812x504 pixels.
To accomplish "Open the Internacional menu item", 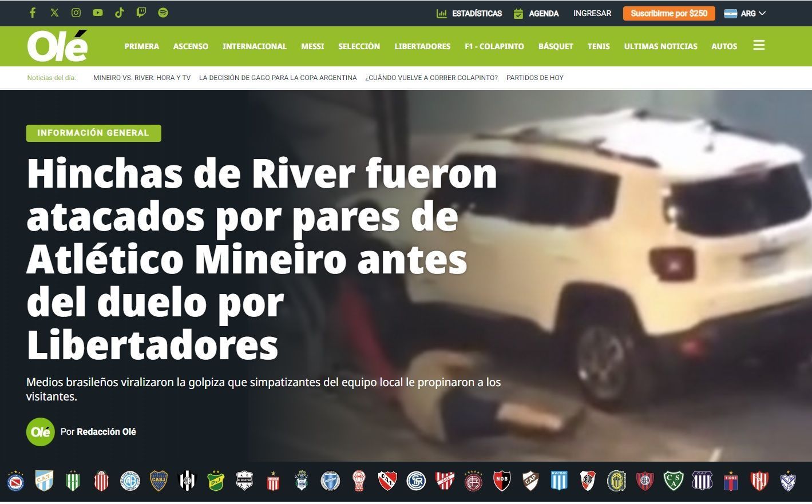I will [255, 46].
